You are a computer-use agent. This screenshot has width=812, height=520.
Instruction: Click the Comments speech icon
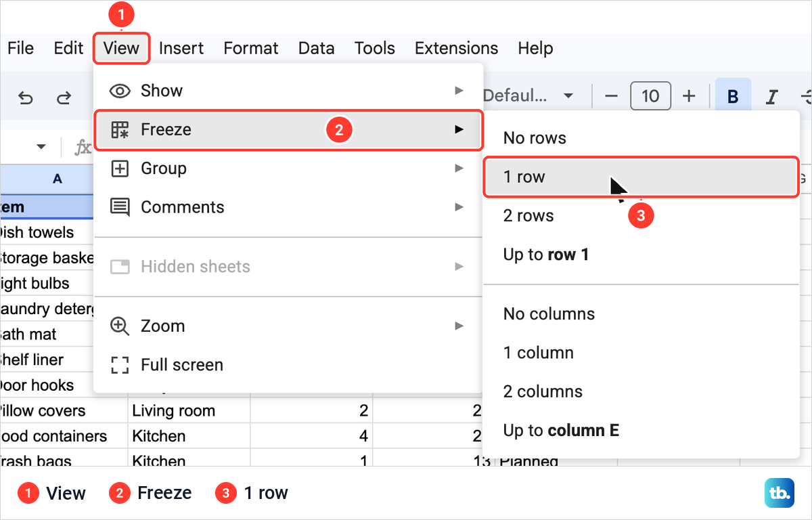click(120, 207)
